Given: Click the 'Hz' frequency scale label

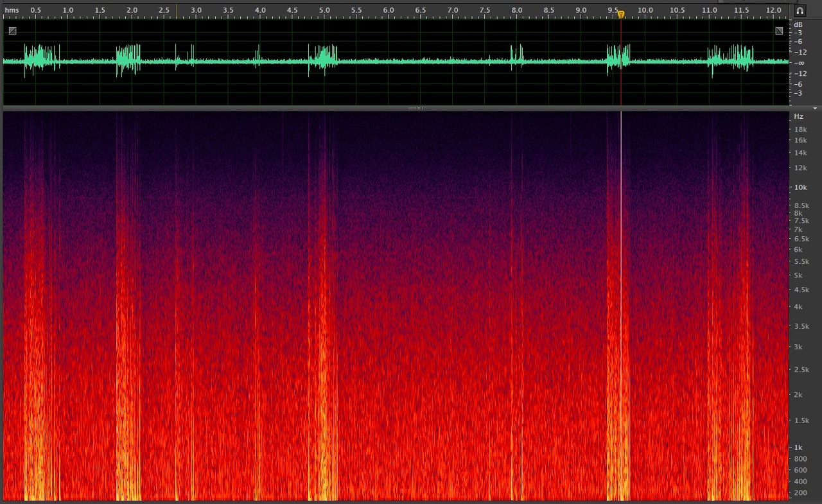Looking at the screenshot, I should click(799, 116).
